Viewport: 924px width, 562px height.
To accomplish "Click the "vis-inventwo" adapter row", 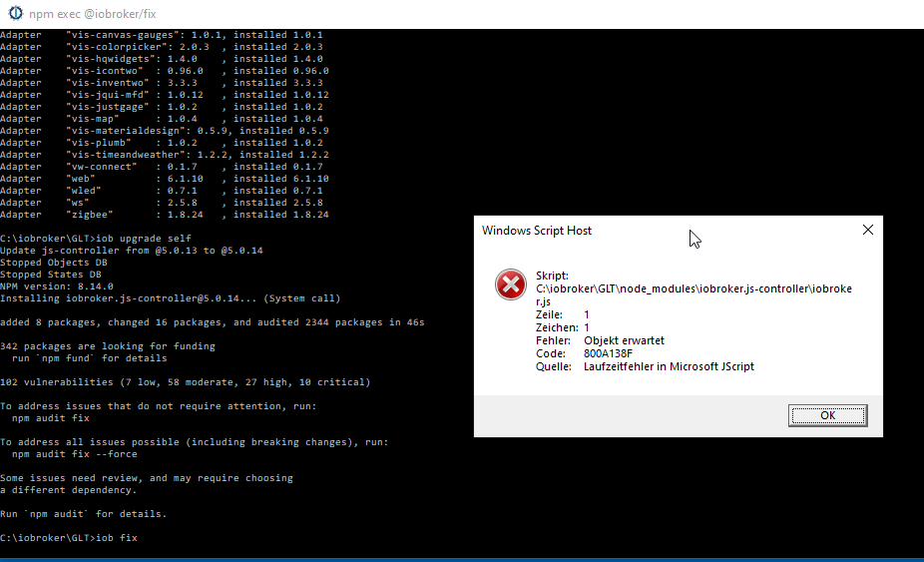I will tap(162, 83).
